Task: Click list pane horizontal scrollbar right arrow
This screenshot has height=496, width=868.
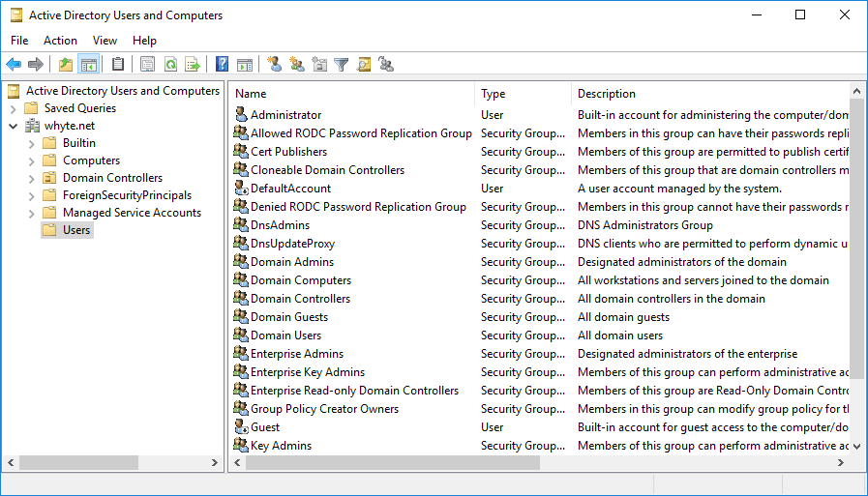Action: pos(841,462)
